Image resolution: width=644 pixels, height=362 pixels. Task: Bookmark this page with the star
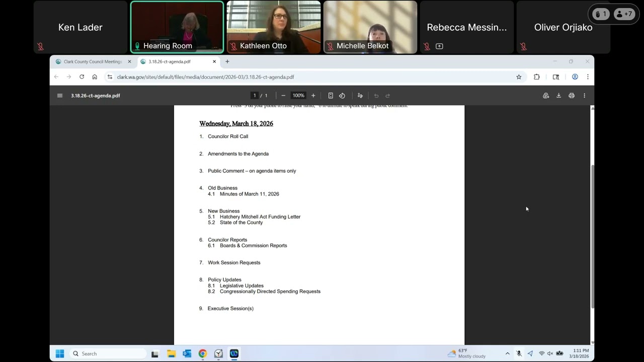(519, 77)
